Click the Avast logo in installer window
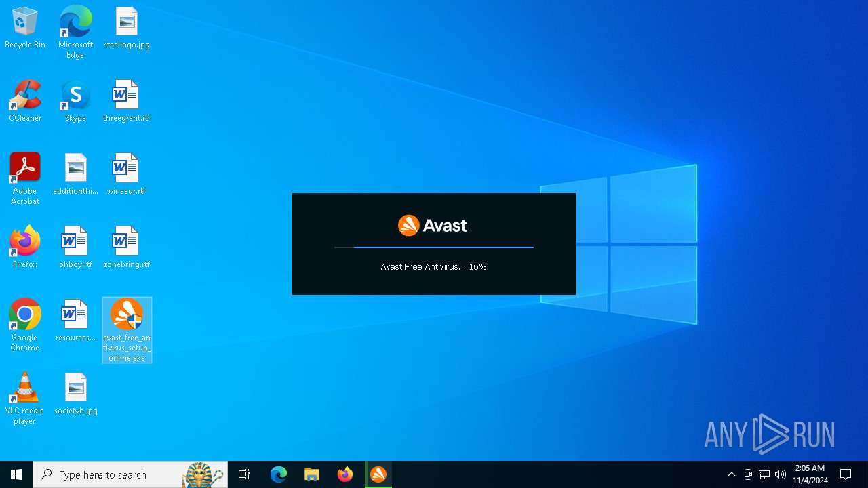 (x=433, y=225)
